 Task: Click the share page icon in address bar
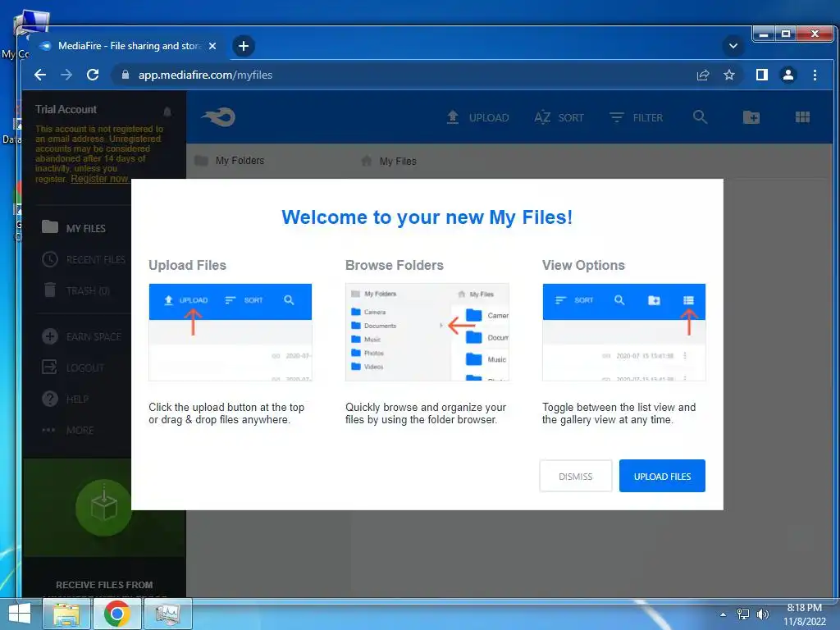tap(703, 75)
